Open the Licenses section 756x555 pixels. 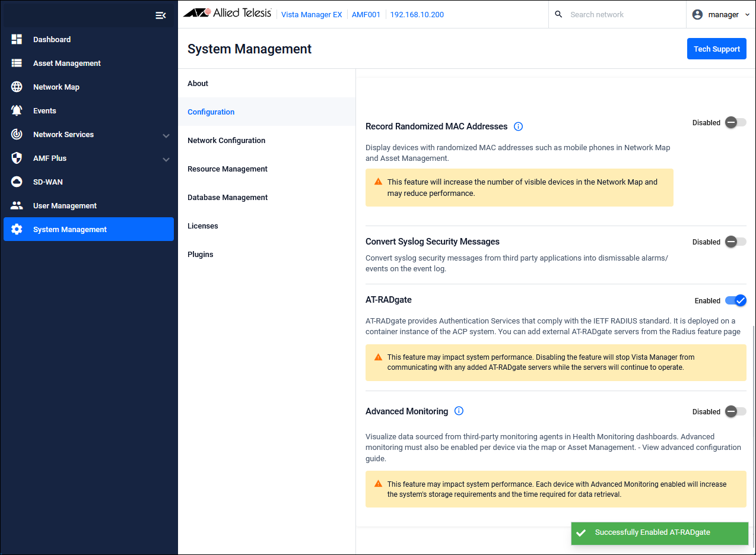(x=203, y=226)
